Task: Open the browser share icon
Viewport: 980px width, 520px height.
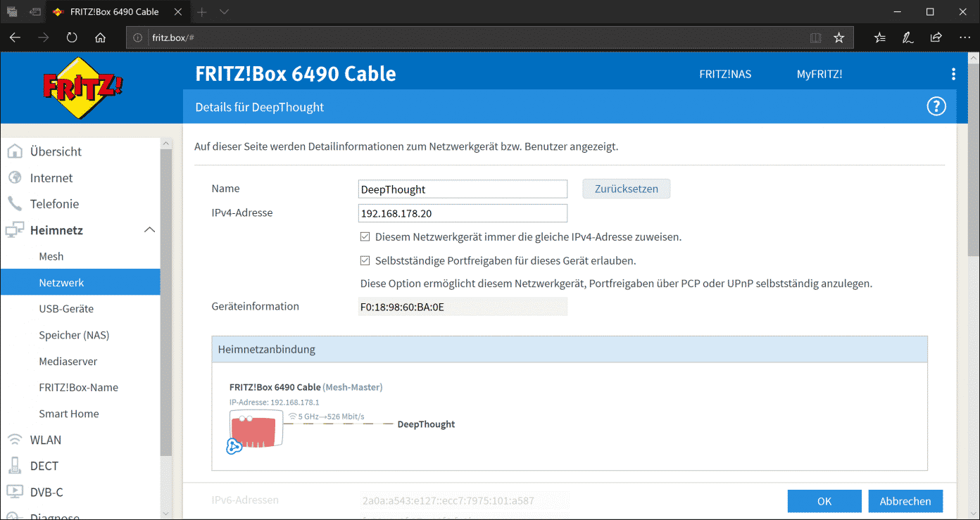Action: 936,38
